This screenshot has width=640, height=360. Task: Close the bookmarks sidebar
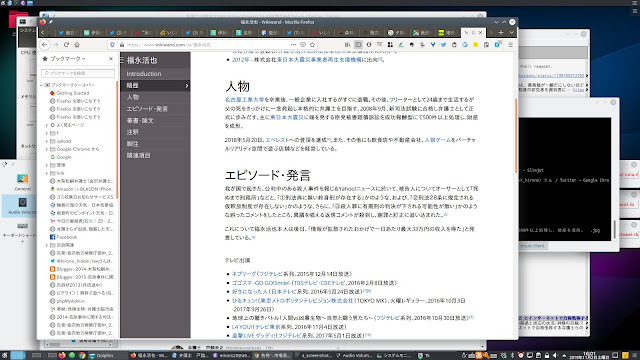[111, 59]
